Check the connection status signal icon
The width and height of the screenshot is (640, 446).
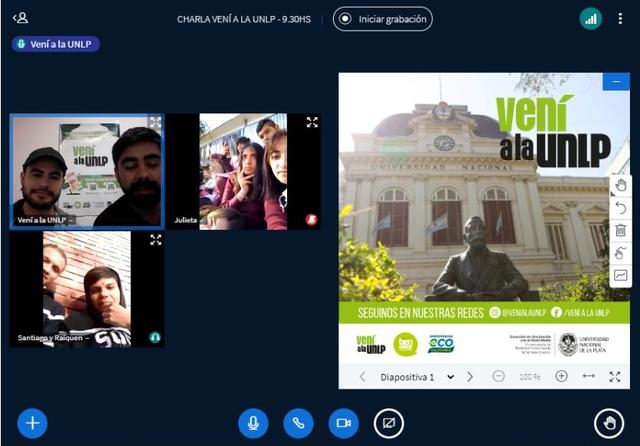pyautogui.click(x=591, y=19)
